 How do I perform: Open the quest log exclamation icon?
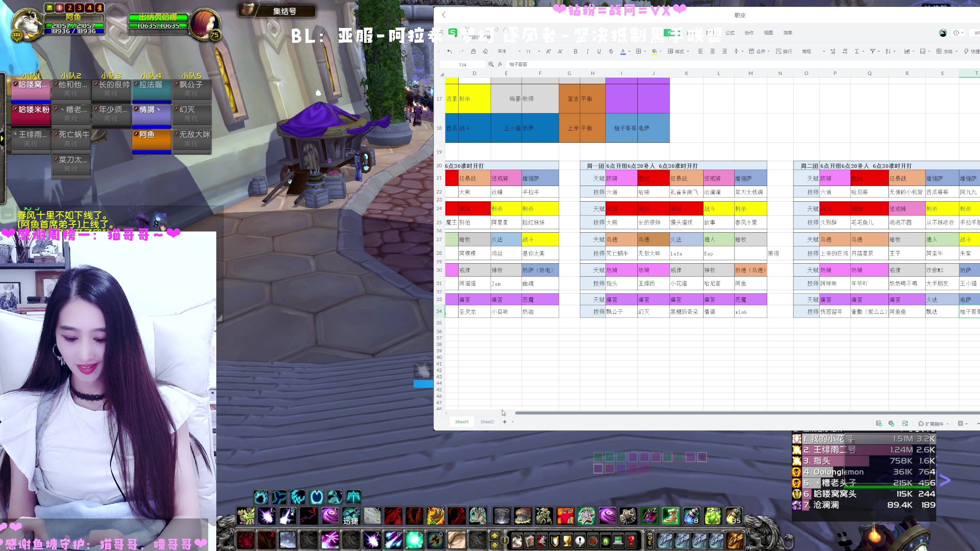coord(580,541)
